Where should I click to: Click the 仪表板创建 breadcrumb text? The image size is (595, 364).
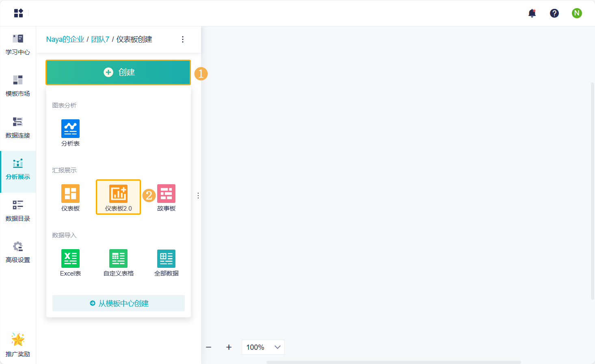tap(134, 39)
